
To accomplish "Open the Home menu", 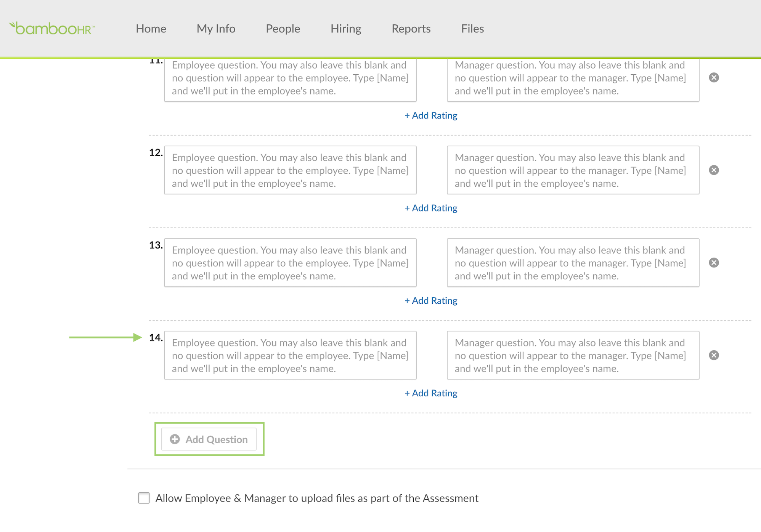I will 151,29.
